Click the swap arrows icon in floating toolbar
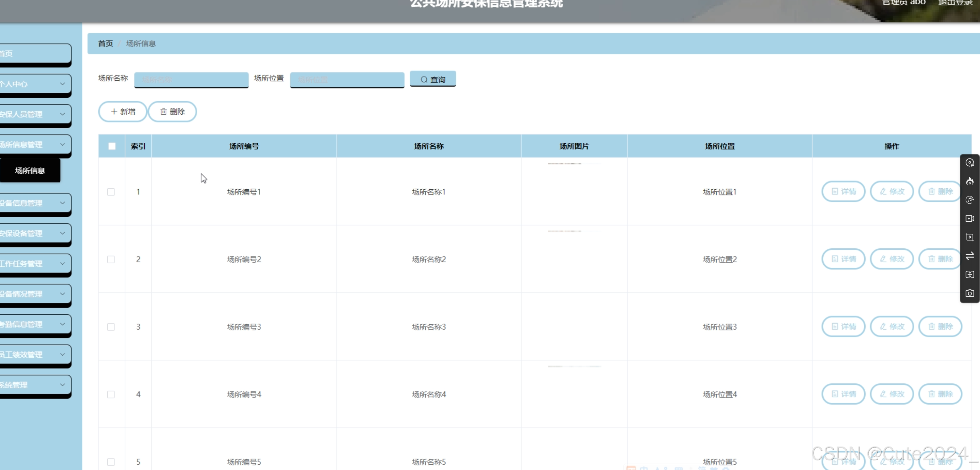The width and height of the screenshot is (980, 470). click(x=970, y=256)
